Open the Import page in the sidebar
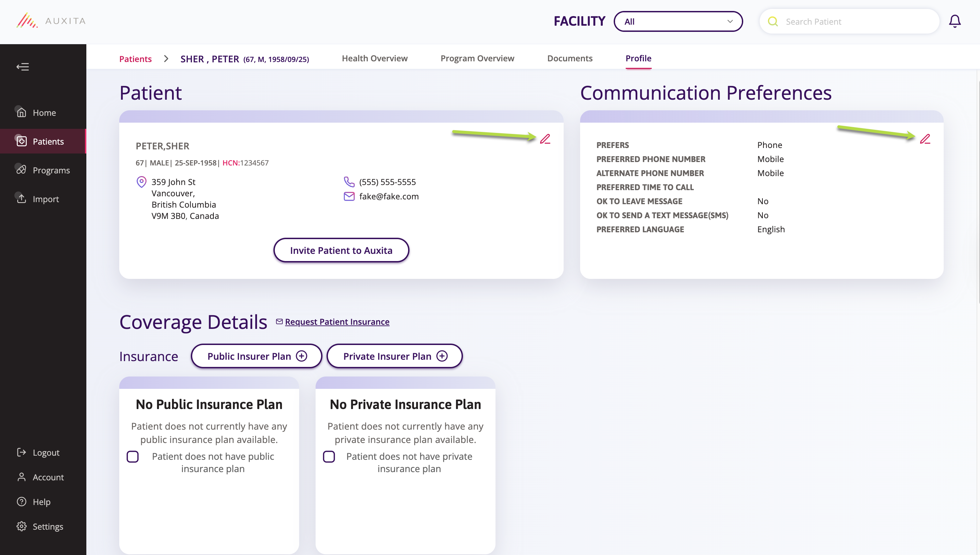The height and width of the screenshot is (555, 980). point(45,199)
